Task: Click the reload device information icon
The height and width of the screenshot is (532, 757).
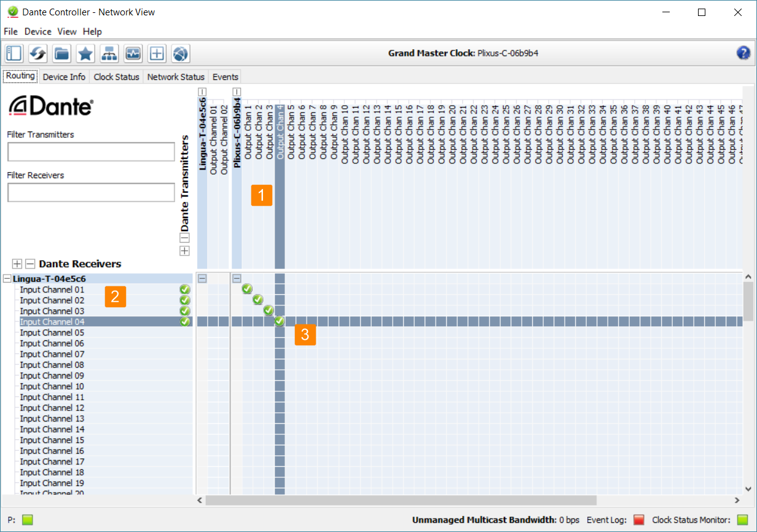Action: pos(37,54)
